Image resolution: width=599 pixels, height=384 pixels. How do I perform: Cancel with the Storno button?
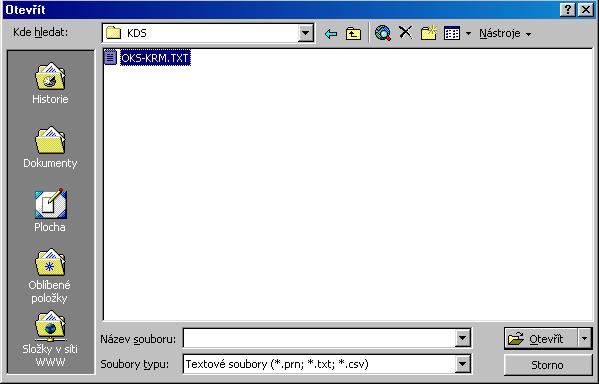click(x=548, y=365)
